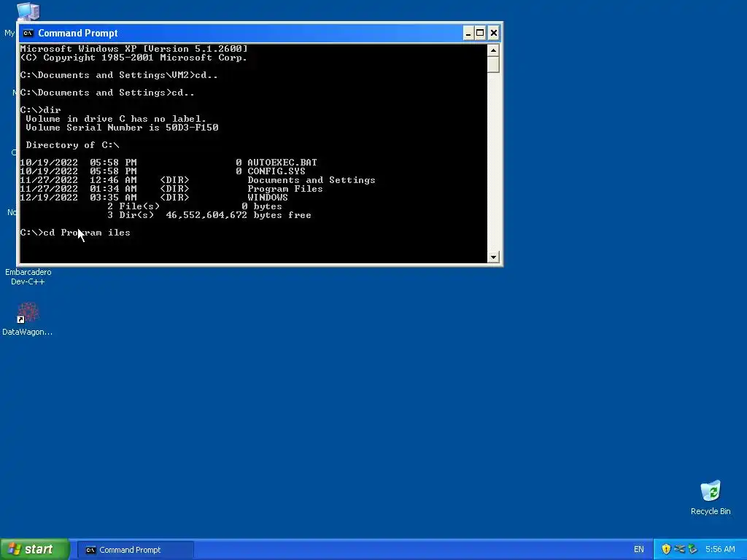
Task: Click the Volume Serial Number line
Action: point(122,127)
